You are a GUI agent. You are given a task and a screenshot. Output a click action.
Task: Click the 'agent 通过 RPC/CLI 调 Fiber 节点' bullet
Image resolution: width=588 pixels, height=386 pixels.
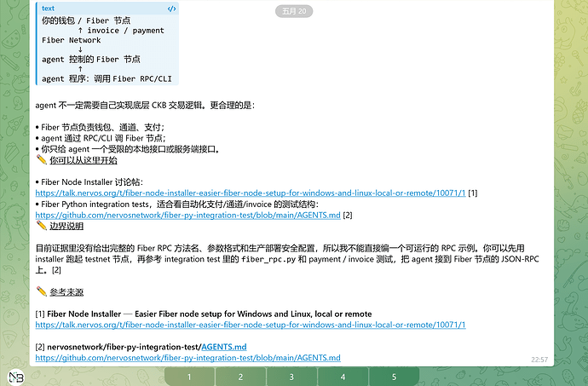pos(101,138)
